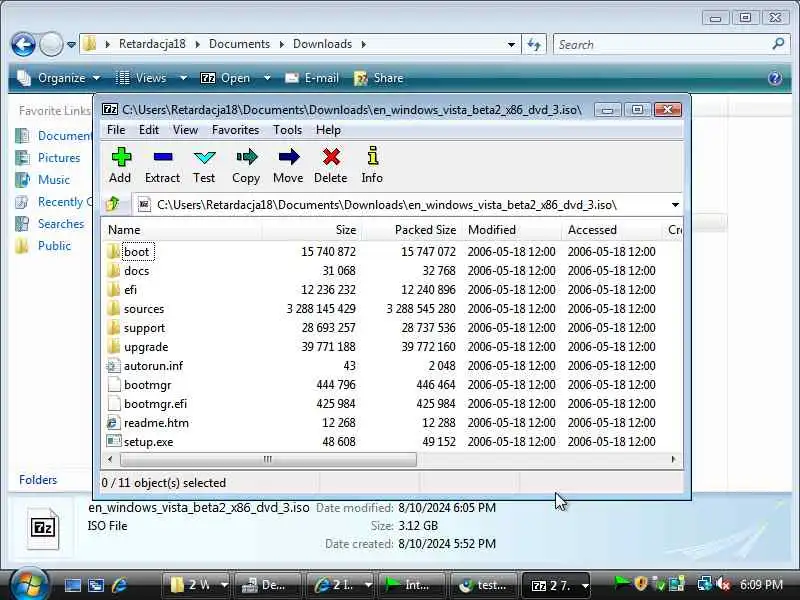Open the 7-Zip File menu
This screenshot has height=600, width=800.
click(x=116, y=130)
